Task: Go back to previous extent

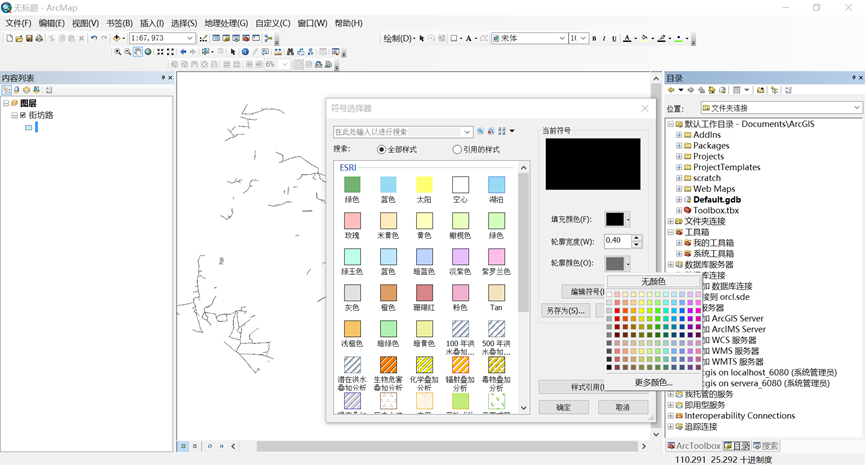Action: pyautogui.click(x=183, y=51)
